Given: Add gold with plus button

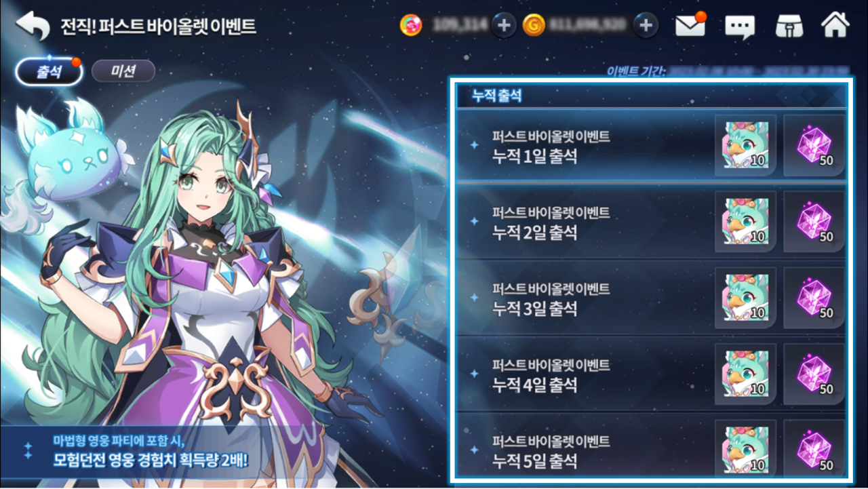Looking at the screenshot, I should (646, 26).
